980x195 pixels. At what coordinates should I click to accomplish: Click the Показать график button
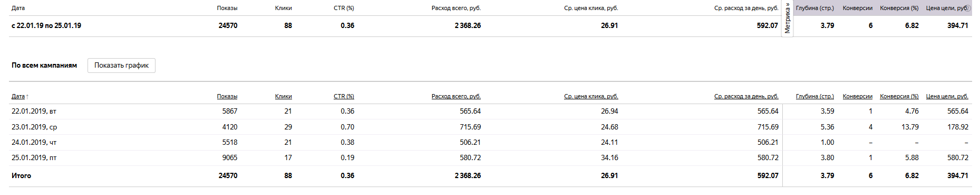tap(121, 66)
